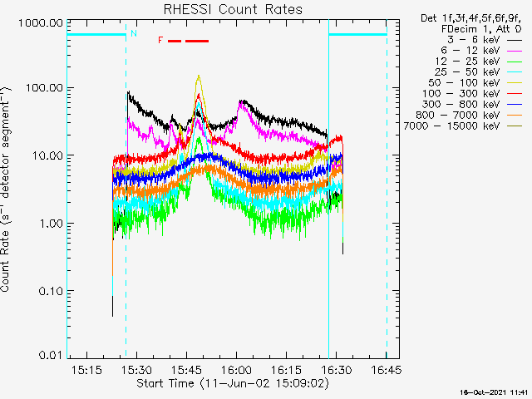
Task: Click olive line swatch for 7000 - 15000 keV
Action: click(515, 126)
